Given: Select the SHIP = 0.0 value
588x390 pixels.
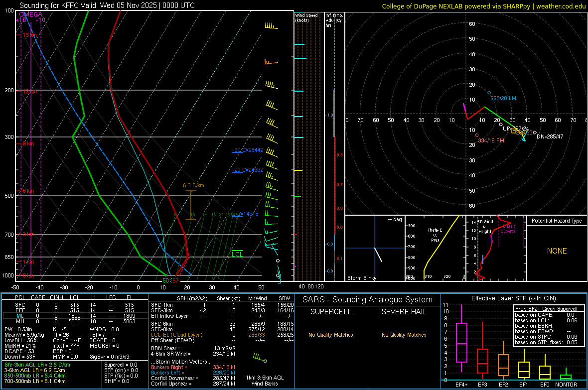Looking at the screenshot, I should (x=116, y=381).
